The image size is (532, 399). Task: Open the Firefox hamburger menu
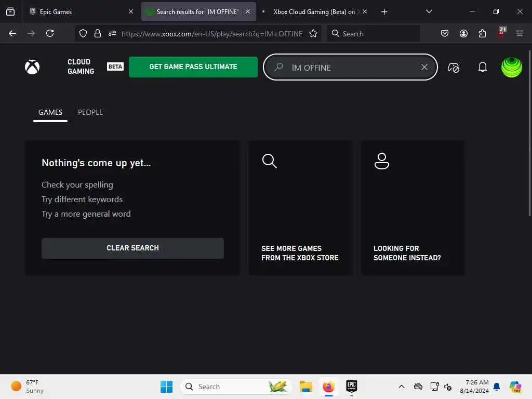tap(520, 33)
